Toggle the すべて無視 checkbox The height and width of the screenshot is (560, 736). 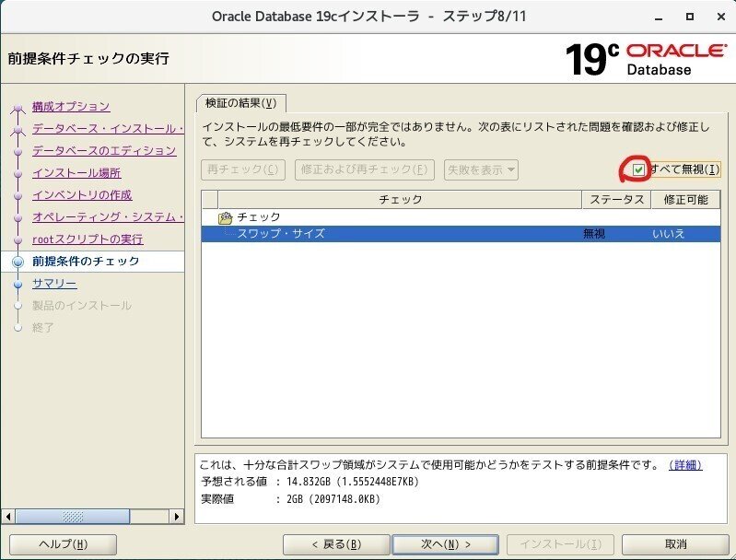[x=638, y=169]
